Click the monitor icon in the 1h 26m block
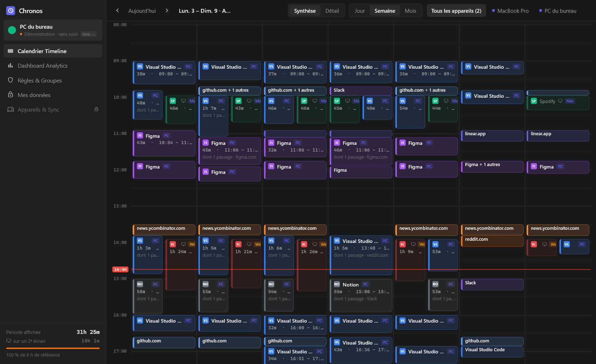Image resolution: width=596 pixels, height=364 pixels. pos(315,244)
